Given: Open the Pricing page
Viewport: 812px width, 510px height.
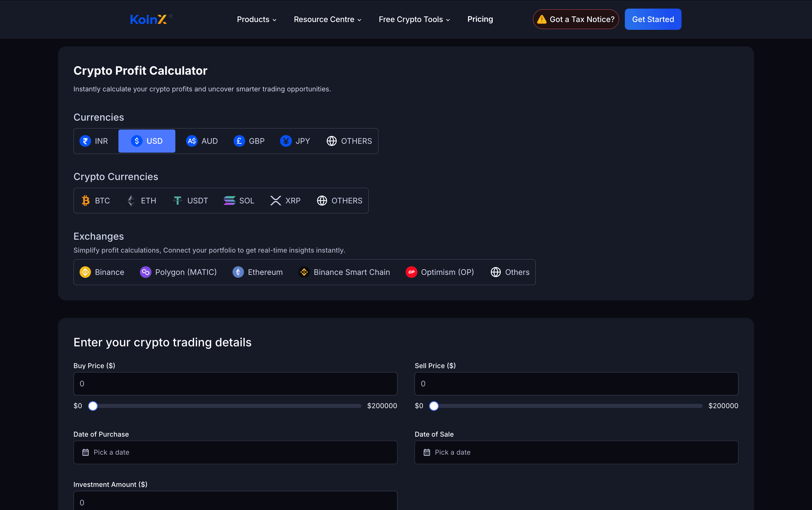Looking at the screenshot, I should [x=480, y=19].
